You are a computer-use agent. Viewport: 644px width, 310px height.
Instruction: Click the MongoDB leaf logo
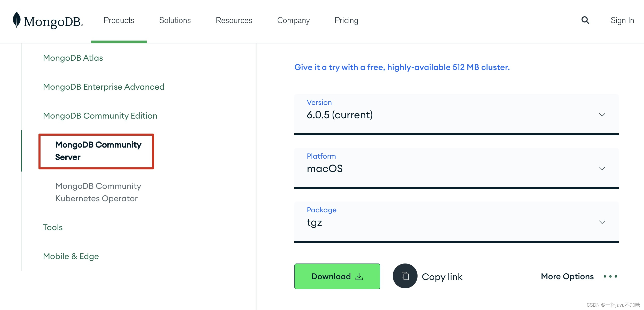click(x=17, y=20)
